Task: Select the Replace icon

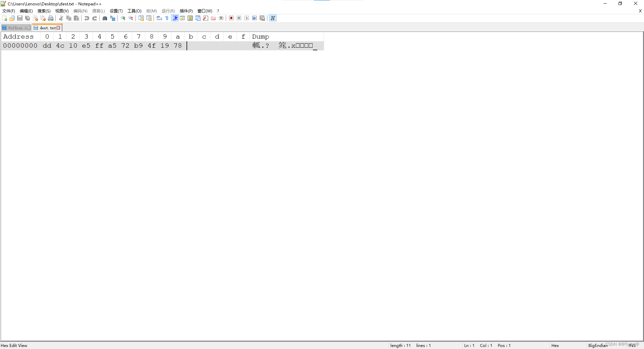Action: point(113,18)
